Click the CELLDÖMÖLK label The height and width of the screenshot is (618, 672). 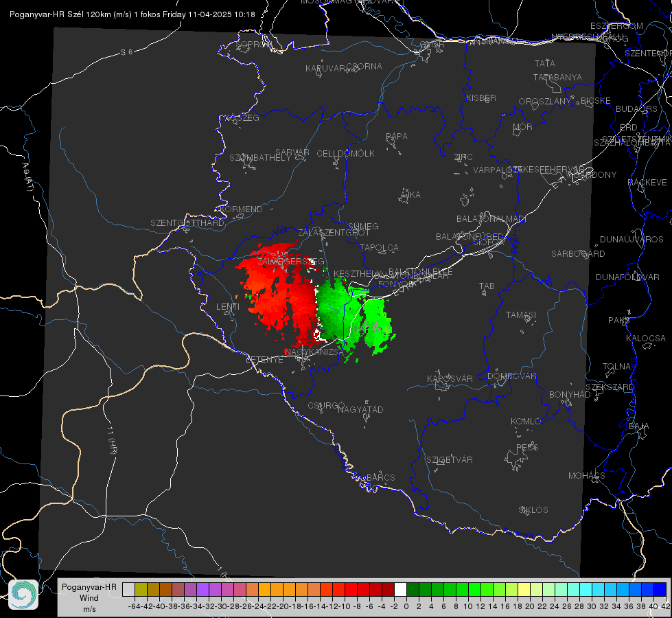(x=346, y=154)
